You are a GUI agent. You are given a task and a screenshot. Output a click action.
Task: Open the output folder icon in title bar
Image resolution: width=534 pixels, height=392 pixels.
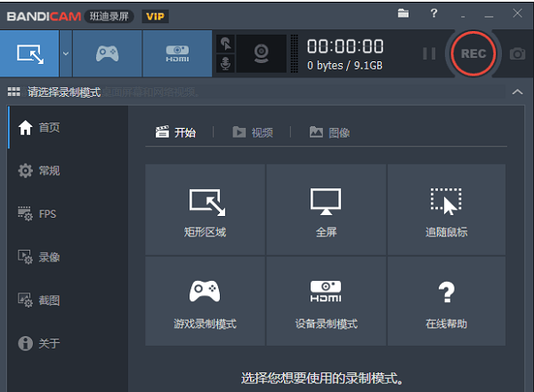pyautogui.click(x=403, y=13)
